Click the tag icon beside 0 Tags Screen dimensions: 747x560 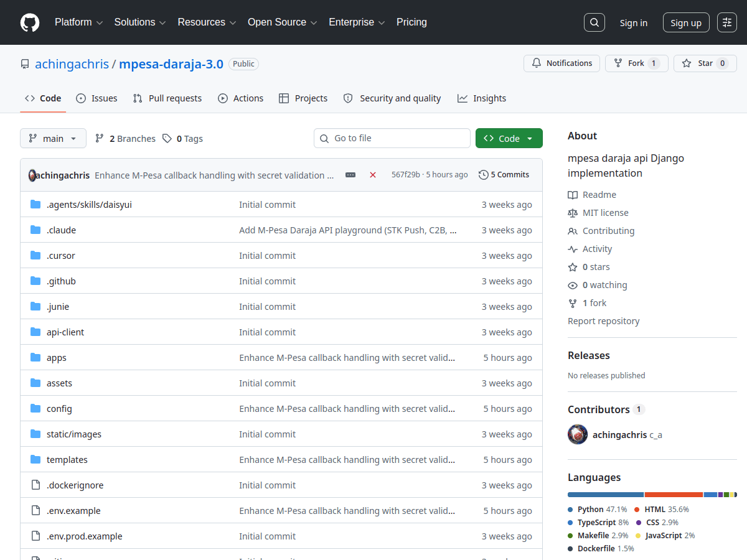point(167,138)
